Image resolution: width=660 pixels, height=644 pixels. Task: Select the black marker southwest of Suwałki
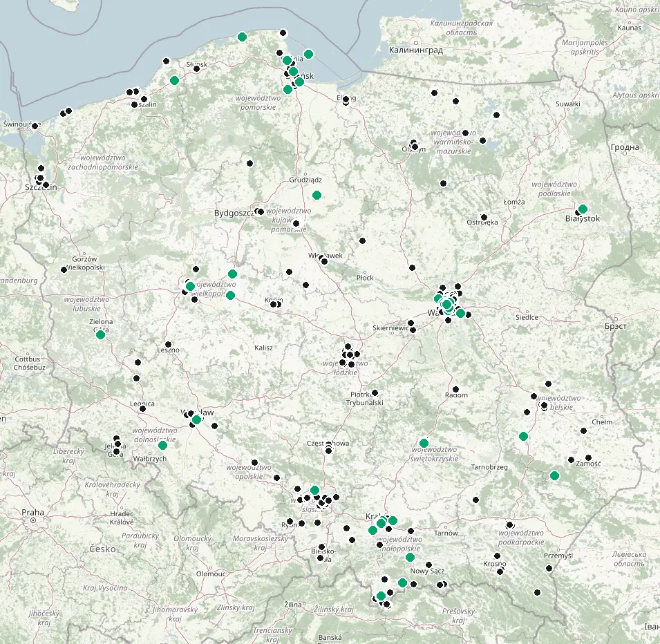[x=496, y=115]
